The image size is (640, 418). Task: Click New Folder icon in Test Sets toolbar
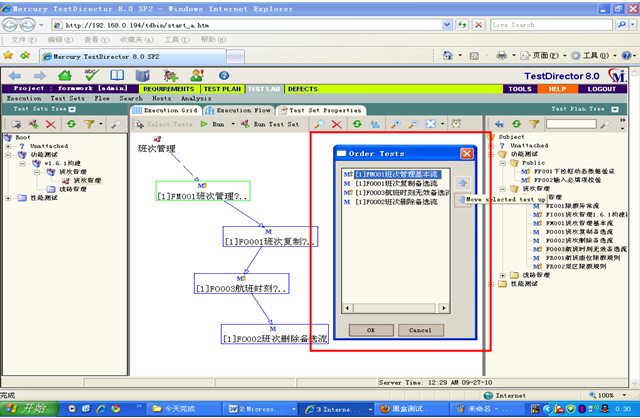click(16, 124)
